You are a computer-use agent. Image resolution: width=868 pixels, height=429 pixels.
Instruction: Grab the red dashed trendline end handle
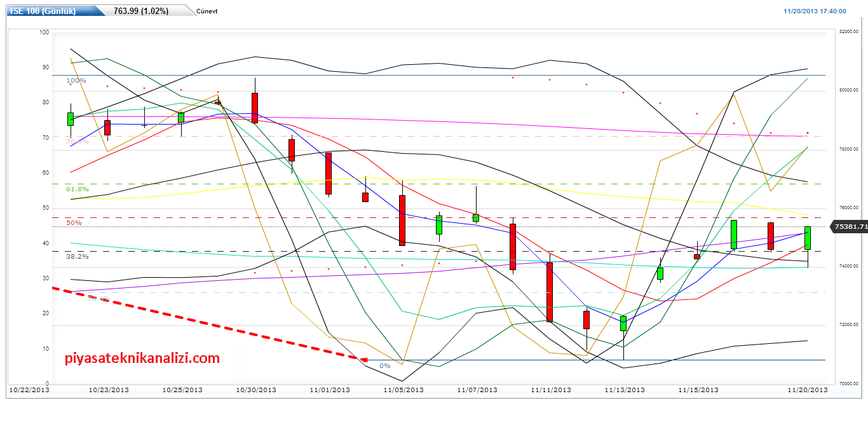click(365, 360)
